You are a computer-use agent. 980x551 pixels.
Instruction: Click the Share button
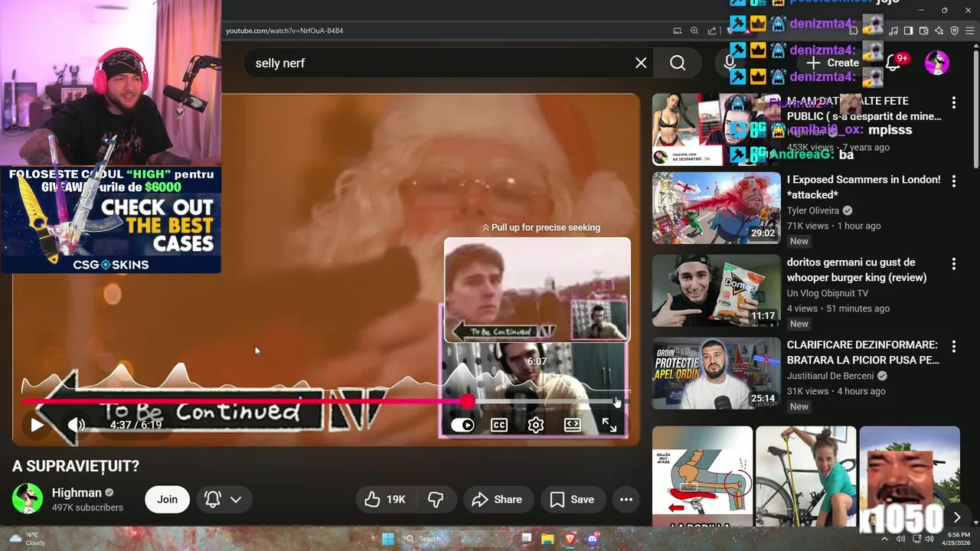(x=498, y=499)
